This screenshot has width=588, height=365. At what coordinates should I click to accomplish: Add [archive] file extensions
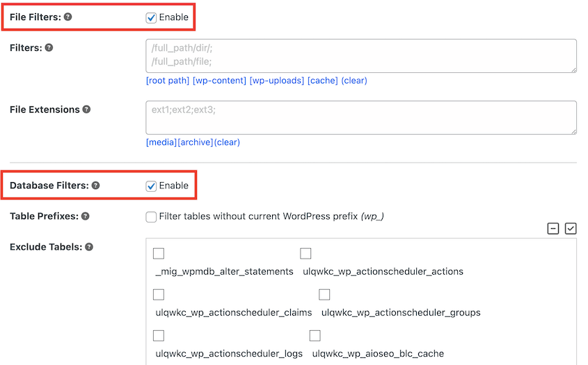[x=196, y=143]
